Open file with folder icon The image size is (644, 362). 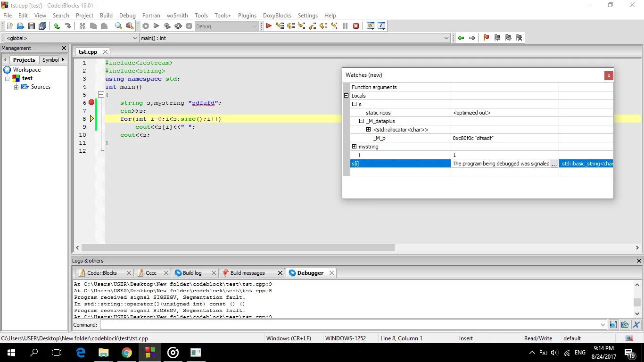pyautogui.click(x=20, y=26)
